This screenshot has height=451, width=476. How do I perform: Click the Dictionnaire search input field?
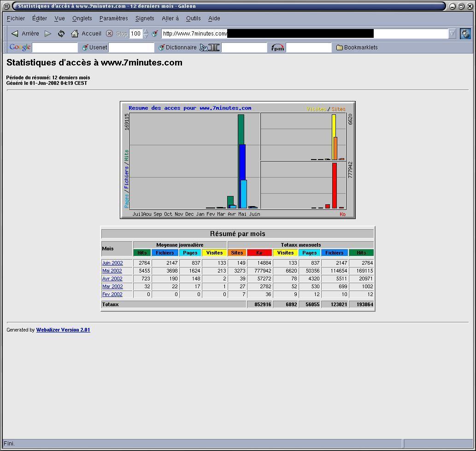244,47
